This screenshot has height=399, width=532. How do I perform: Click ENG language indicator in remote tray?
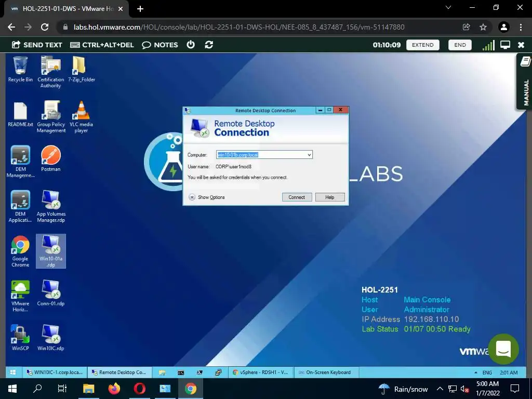[x=487, y=373]
